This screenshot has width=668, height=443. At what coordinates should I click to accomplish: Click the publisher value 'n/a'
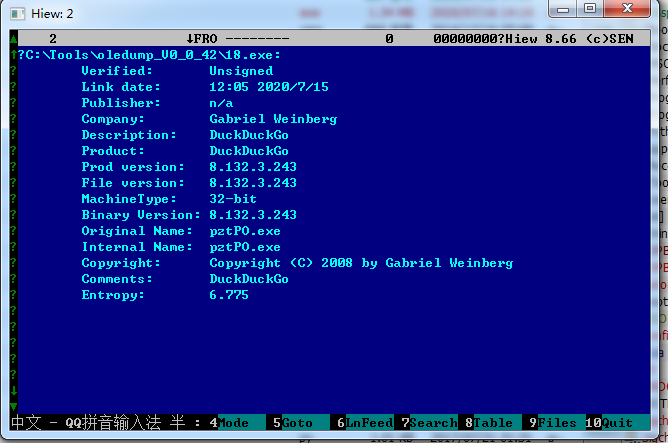coord(221,103)
